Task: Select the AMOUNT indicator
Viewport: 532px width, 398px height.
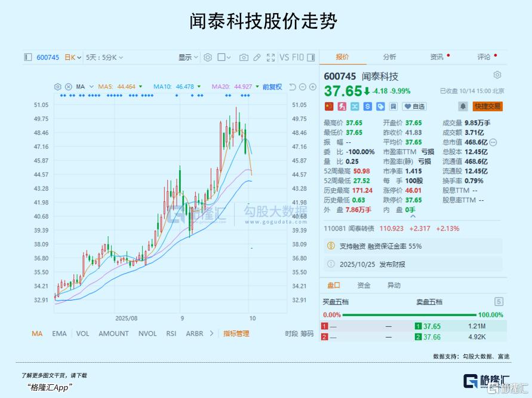Action: click(x=113, y=333)
